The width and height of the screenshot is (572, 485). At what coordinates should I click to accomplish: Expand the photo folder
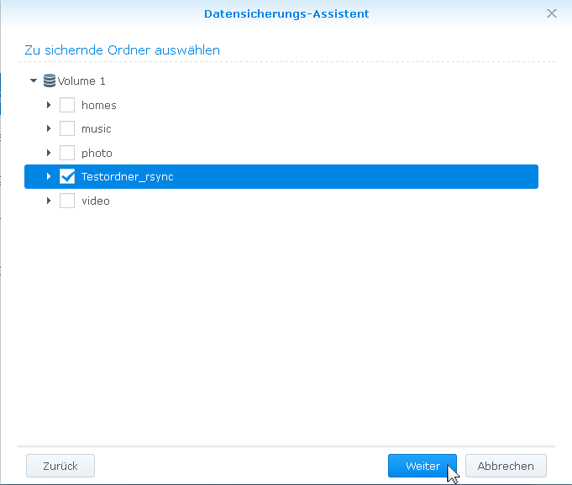[49, 153]
